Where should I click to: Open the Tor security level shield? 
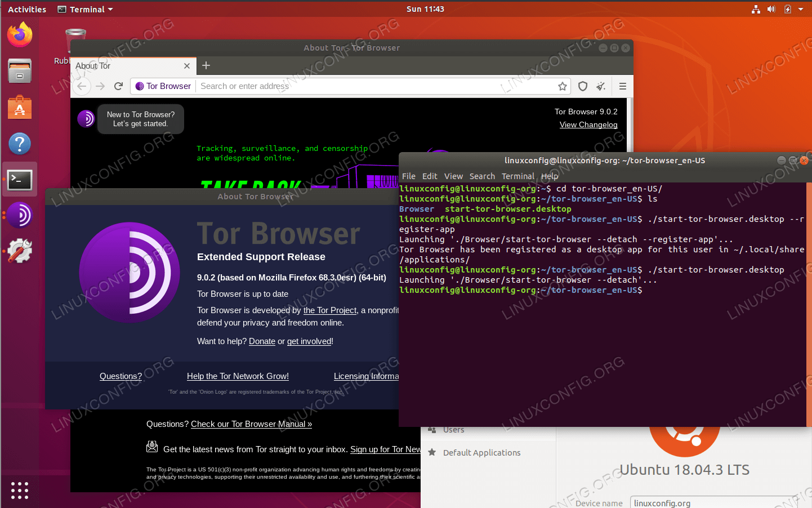pyautogui.click(x=583, y=86)
